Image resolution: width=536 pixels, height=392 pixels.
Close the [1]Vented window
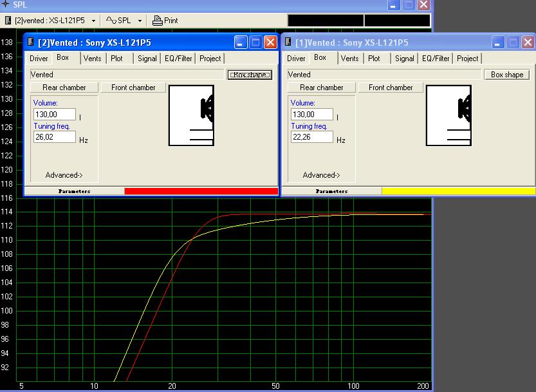pyautogui.click(x=528, y=42)
